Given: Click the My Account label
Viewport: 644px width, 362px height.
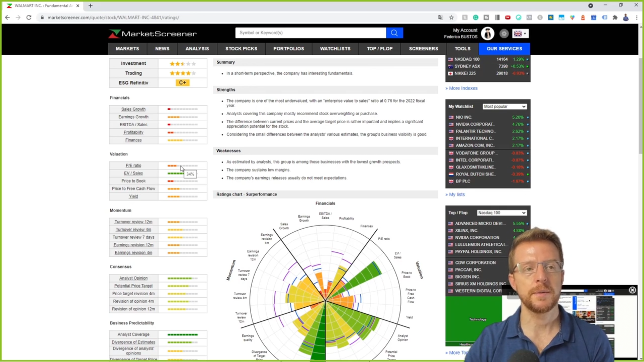Looking at the screenshot, I should [x=465, y=30].
